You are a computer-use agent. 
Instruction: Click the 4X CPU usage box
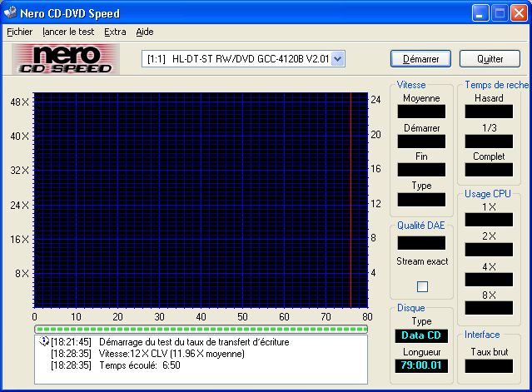click(489, 280)
